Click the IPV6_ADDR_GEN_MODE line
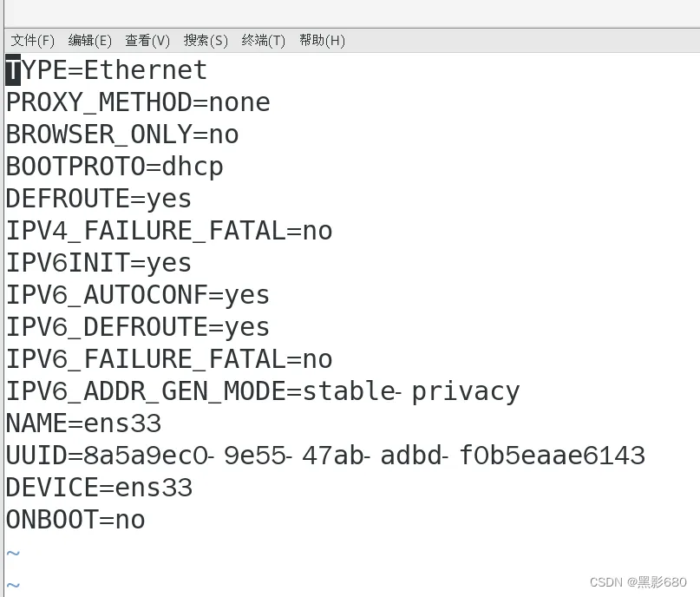This screenshot has height=597, width=700. [x=263, y=391]
